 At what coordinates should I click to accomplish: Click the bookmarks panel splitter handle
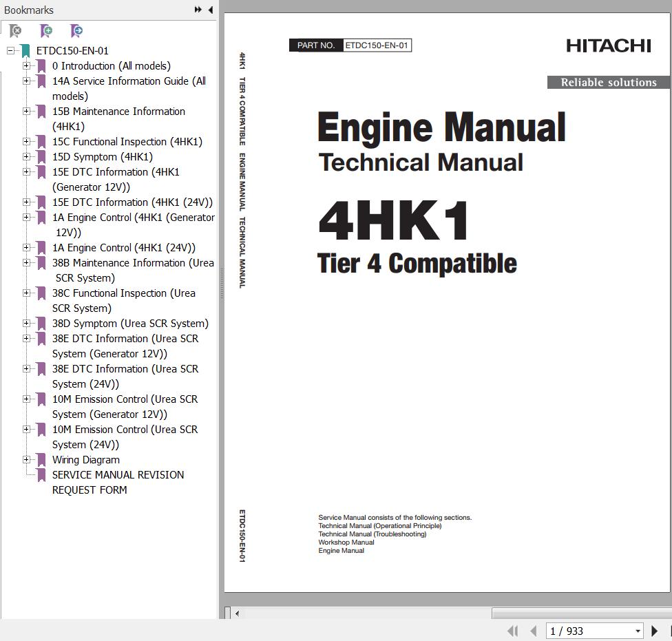(222, 283)
